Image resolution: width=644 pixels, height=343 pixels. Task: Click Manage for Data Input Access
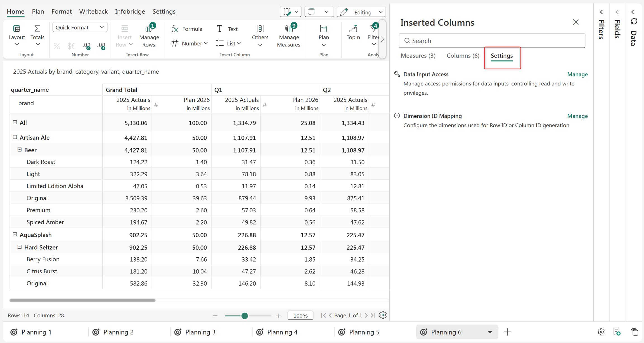tap(577, 74)
